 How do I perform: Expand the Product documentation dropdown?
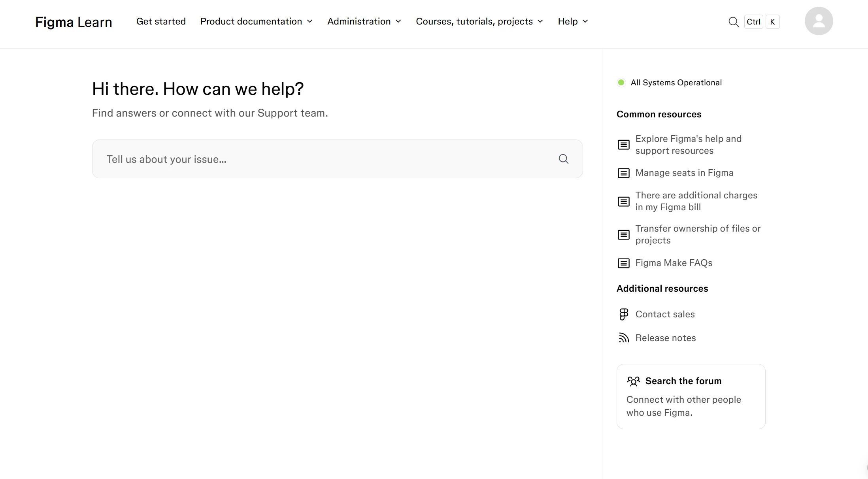click(256, 21)
